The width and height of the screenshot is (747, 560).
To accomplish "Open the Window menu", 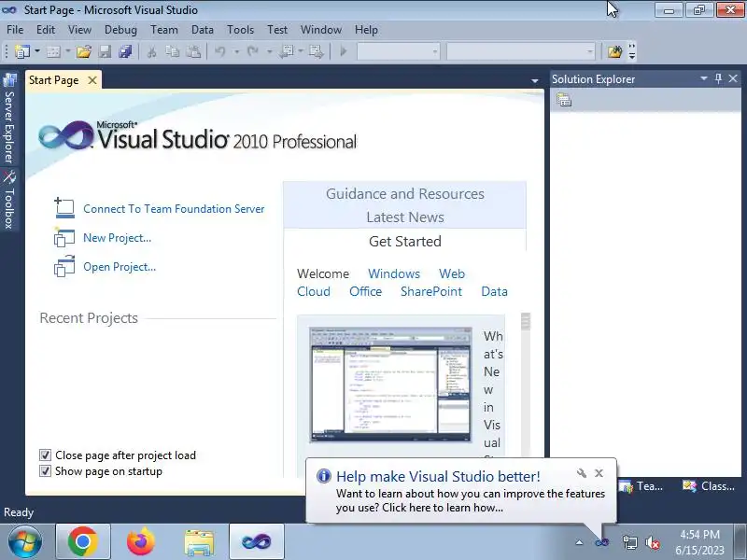I will point(321,30).
